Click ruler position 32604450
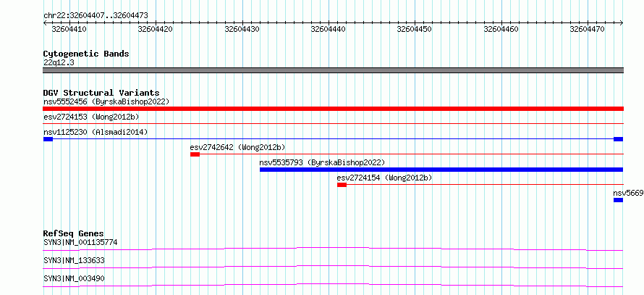 click(415, 29)
